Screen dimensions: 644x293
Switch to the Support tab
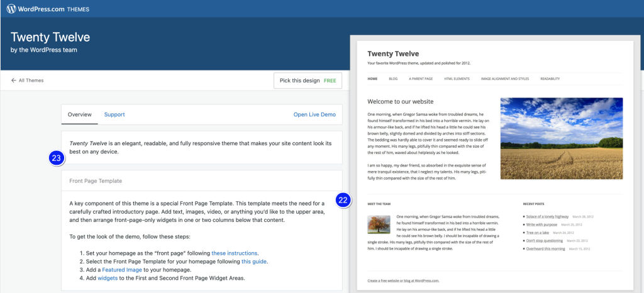click(114, 114)
